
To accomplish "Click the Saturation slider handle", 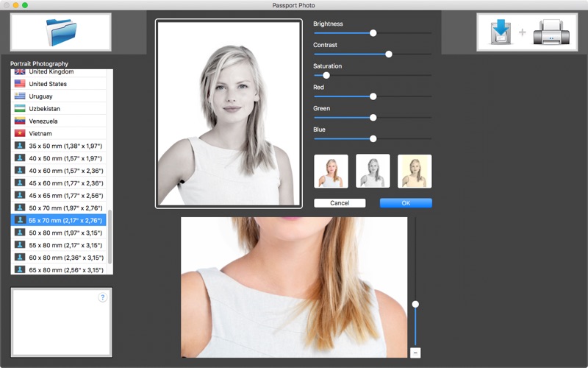I will coord(326,75).
